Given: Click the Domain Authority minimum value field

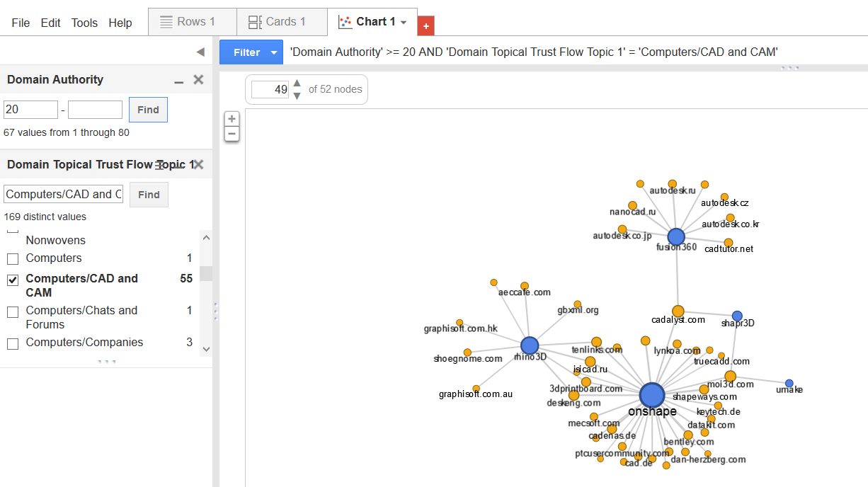Looking at the screenshot, I should click(30, 110).
